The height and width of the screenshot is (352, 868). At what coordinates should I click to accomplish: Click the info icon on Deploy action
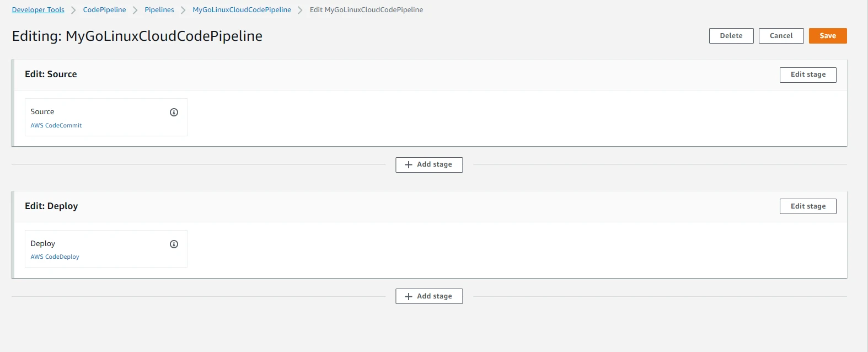174,244
